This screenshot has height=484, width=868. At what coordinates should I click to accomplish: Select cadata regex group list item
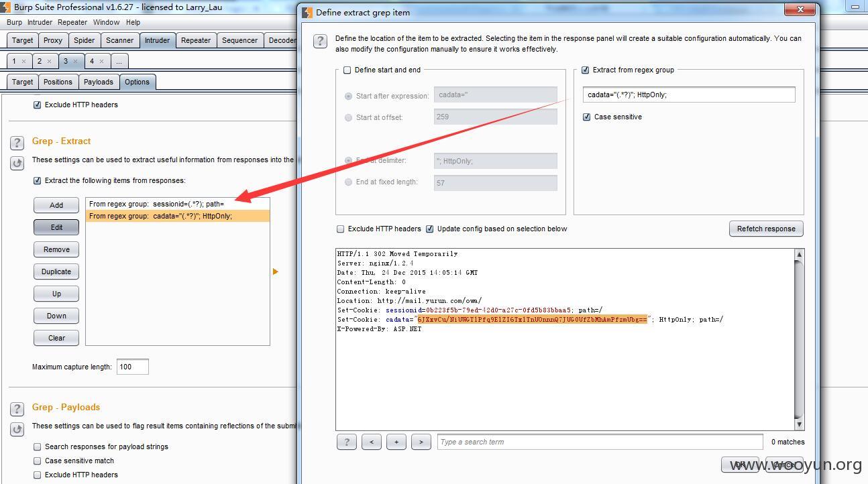coord(178,216)
